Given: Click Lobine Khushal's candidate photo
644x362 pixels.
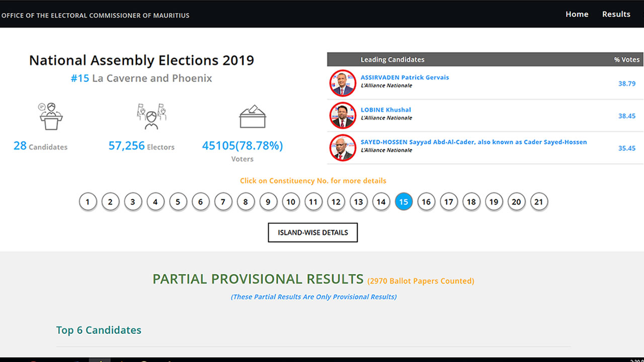Looking at the screenshot, I should (x=343, y=115).
